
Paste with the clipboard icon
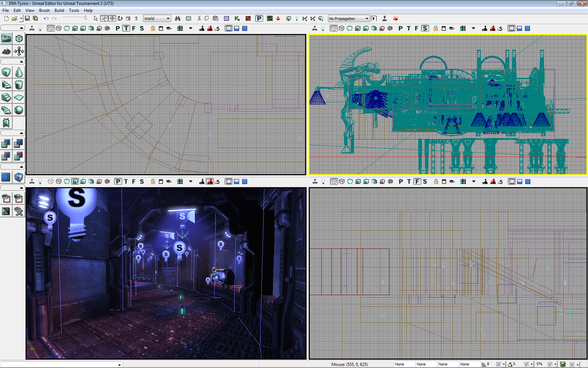tap(216, 19)
